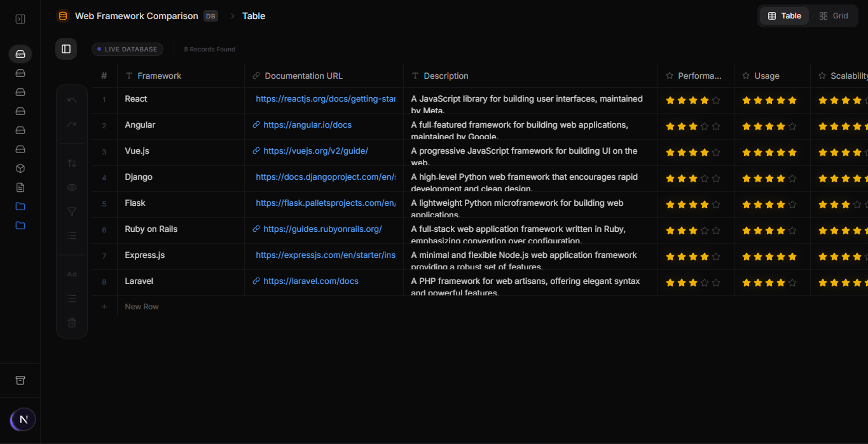Open the package icon in the left sidebar

[20, 168]
